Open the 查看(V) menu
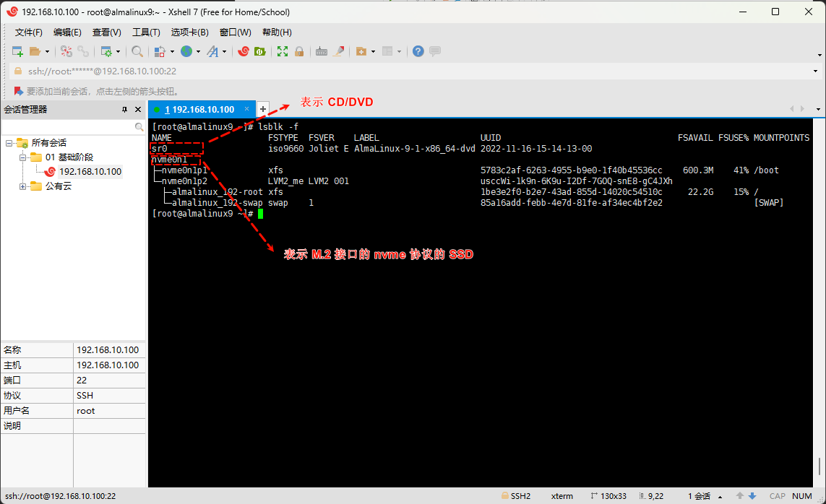Screen dimensions: 826x504 pos(106,32)
